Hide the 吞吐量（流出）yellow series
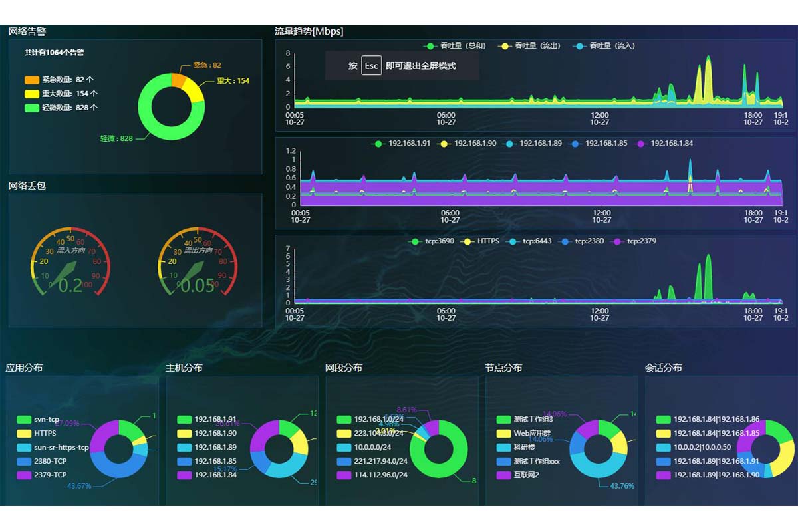The image size is (798, 532). coord(531,46)
